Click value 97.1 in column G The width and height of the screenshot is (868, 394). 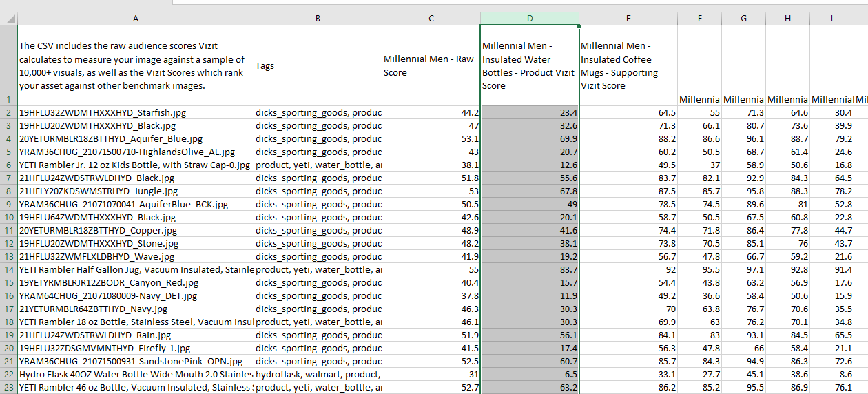(x=743, y=269)
